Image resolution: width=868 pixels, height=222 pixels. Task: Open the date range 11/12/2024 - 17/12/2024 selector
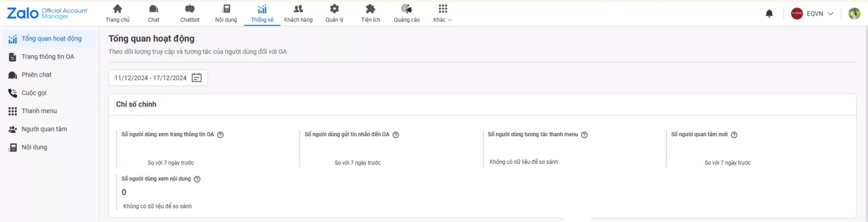151,78
